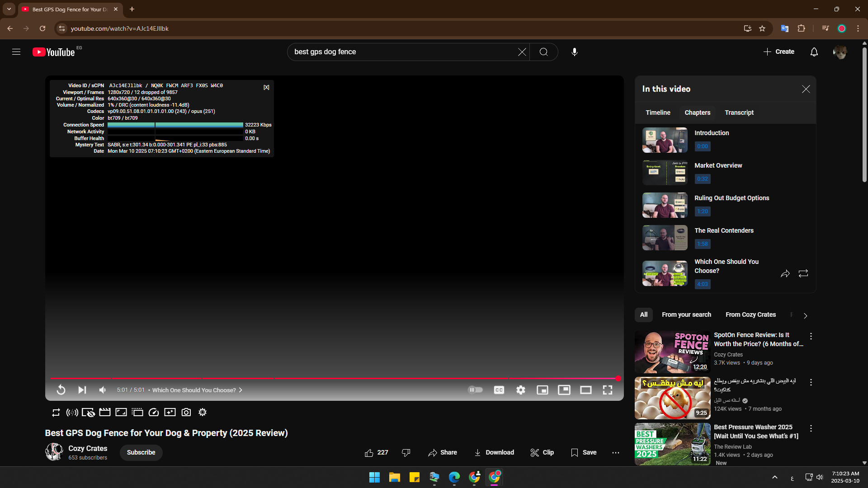
Task: Share the 'Which One Should You Choose?' chapter
Action: [785, 273]
